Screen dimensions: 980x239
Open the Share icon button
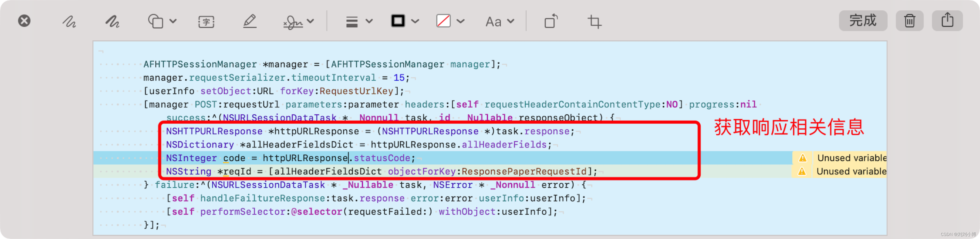[947, 21]
